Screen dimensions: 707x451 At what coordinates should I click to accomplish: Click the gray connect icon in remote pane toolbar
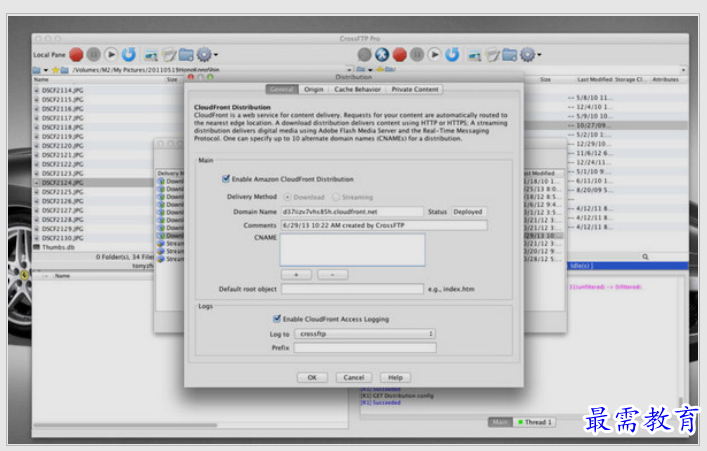364,55
